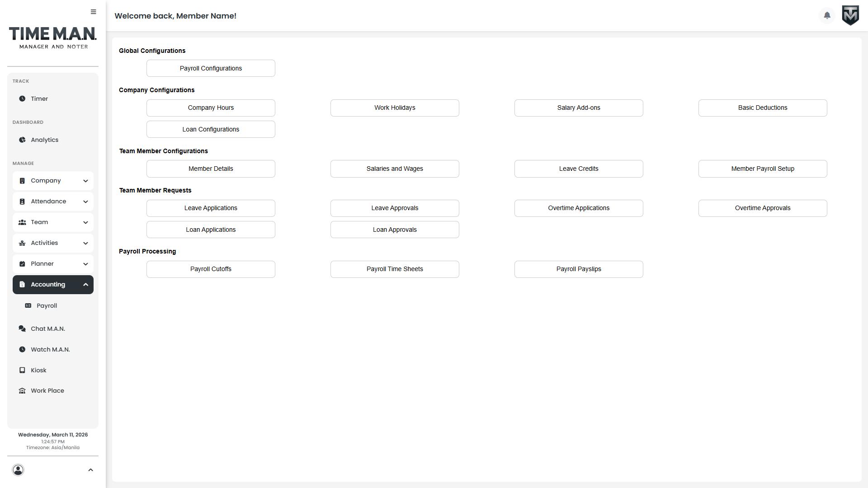
Task: Open Payroll Payslips
Action: coord(579,269)
